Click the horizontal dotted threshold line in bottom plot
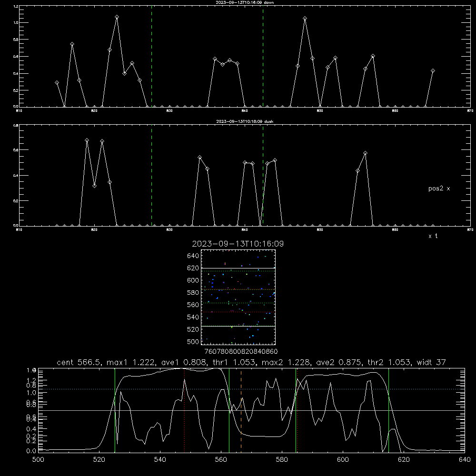 pos(251,389)
